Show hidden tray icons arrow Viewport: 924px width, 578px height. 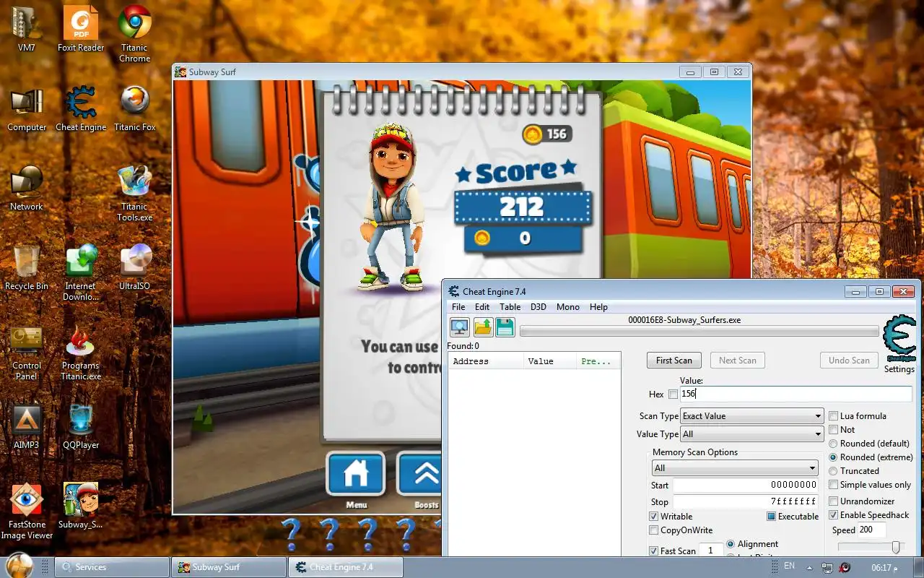809,567
